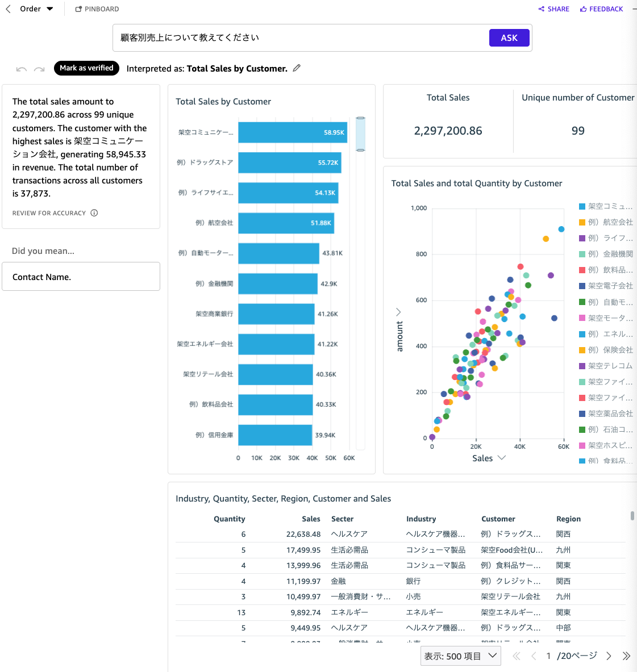The width and height of the screenshot is (637, 672).
Task: Click the redo arrow below the search box
Action: point(39,69)
